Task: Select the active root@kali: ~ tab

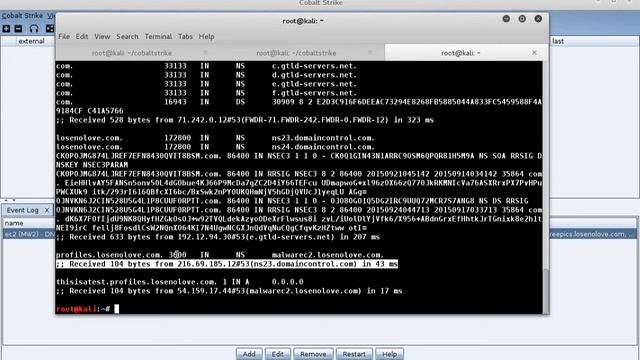Action: tap(460, 53)
